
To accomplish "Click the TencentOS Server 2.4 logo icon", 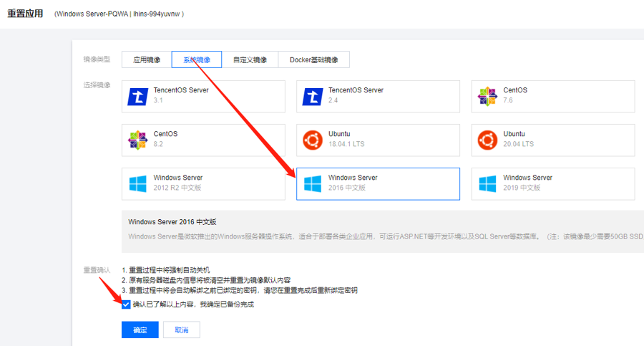I will tap(313, 96).
